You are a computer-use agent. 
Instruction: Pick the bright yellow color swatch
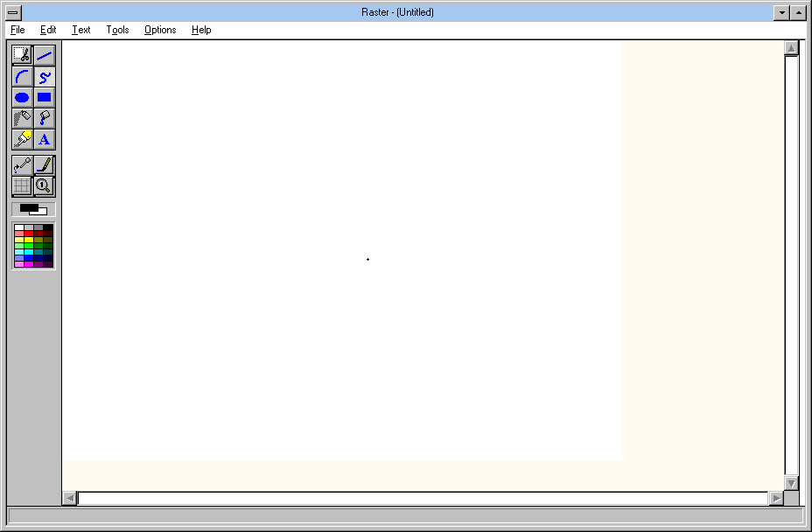pyautogui.click(x=29, y=240)
